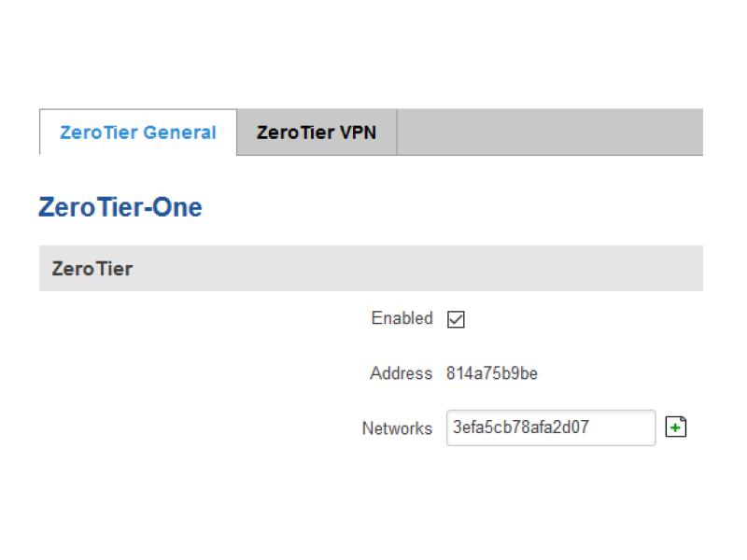Open the VPN settings tab of ZeroTier
Screen dimensions: 747x560
[x=317, y=133]
